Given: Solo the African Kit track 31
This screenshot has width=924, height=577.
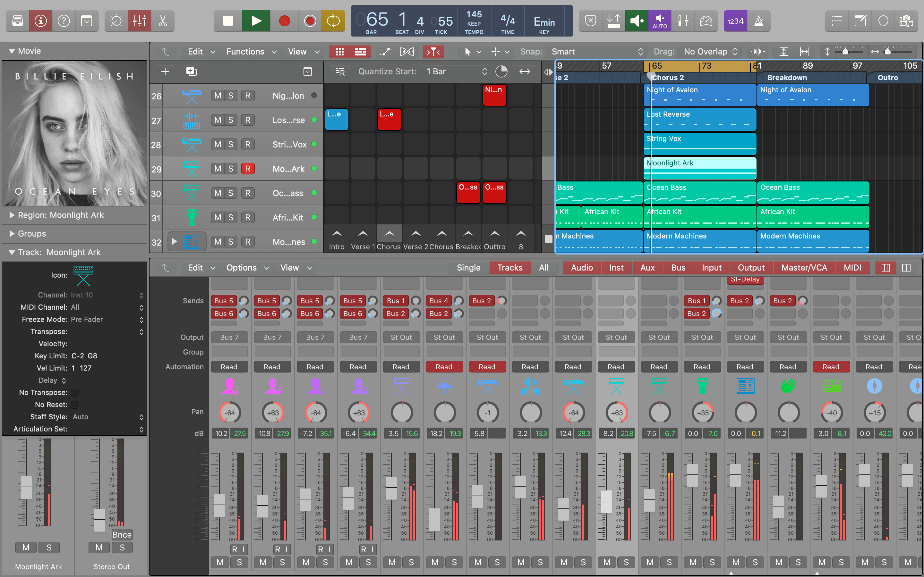Looking at the screenshot, I should [x=231, y=218].
